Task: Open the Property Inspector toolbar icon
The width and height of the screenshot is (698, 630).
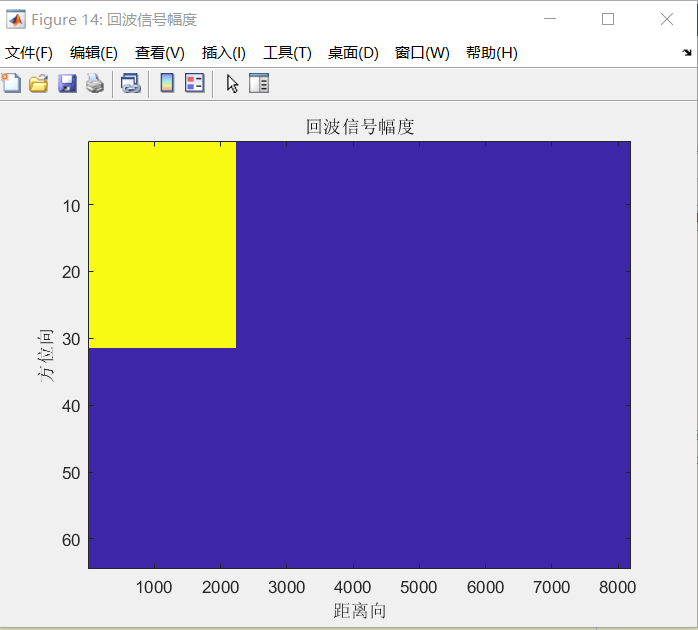Action: [259, 83]
